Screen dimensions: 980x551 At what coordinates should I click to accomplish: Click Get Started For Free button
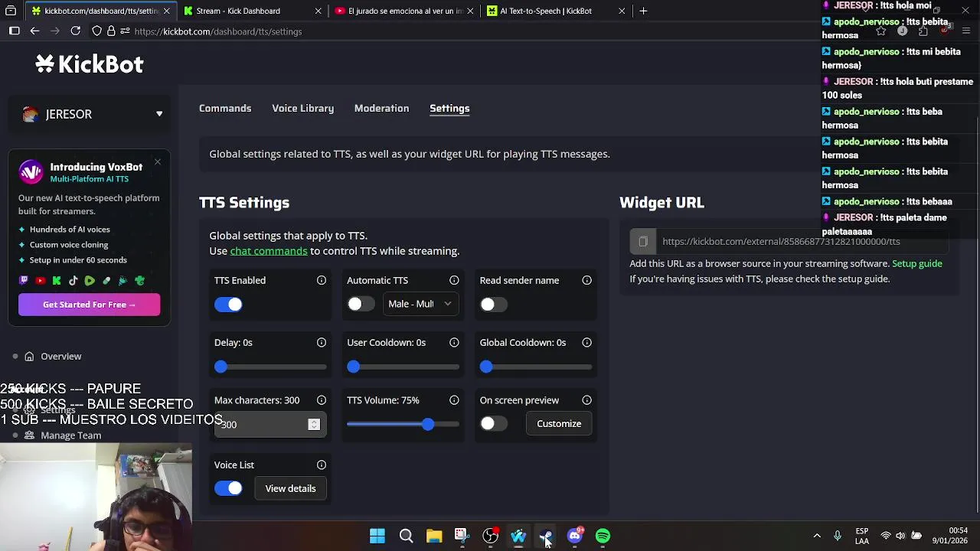pyautogui.click(x=89, y=305)
